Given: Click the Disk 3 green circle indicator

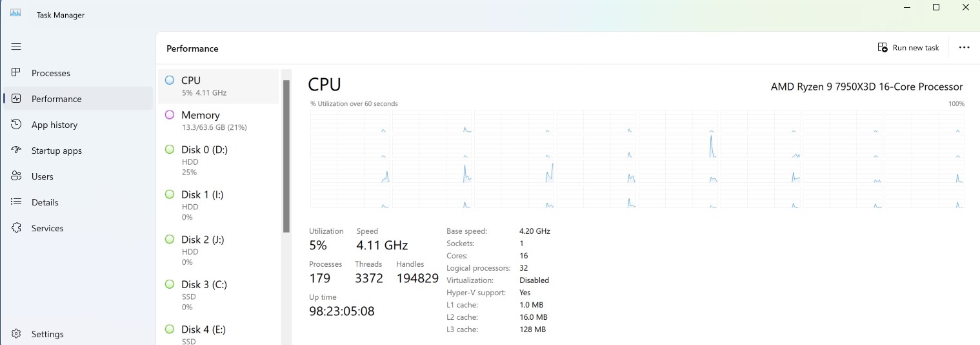Looking at the screenshot, I should (x=170, y=284).
